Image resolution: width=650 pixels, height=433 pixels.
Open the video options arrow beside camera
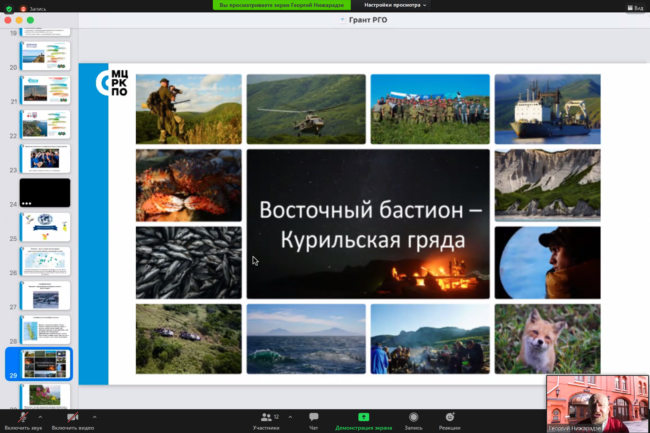[x=95, y=417]
